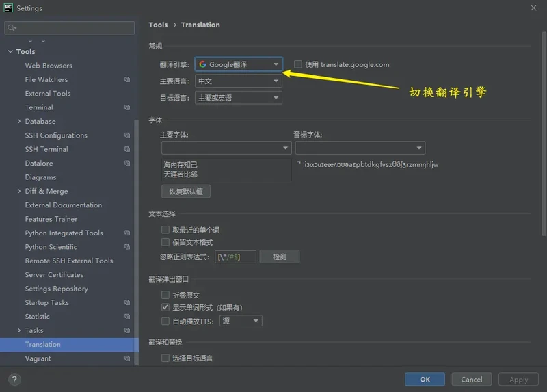Click the project-level icon beside File Watchers

(x=127, y=79)
